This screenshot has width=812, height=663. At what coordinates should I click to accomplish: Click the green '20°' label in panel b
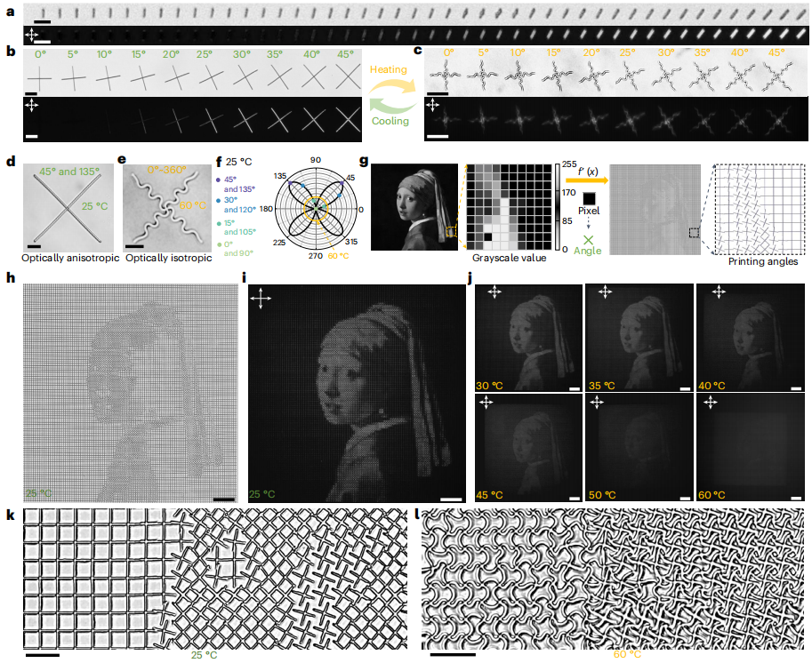pos(171,54)
